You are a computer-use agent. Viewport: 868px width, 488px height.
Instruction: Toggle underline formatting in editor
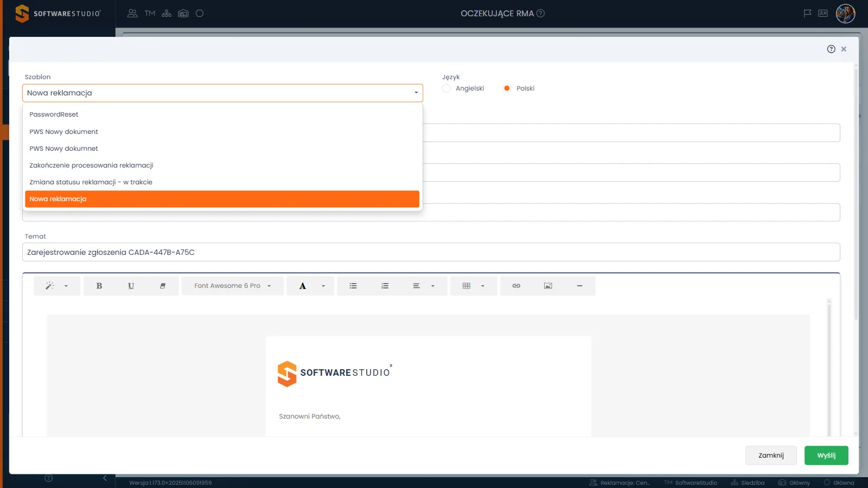coord(131,286)
